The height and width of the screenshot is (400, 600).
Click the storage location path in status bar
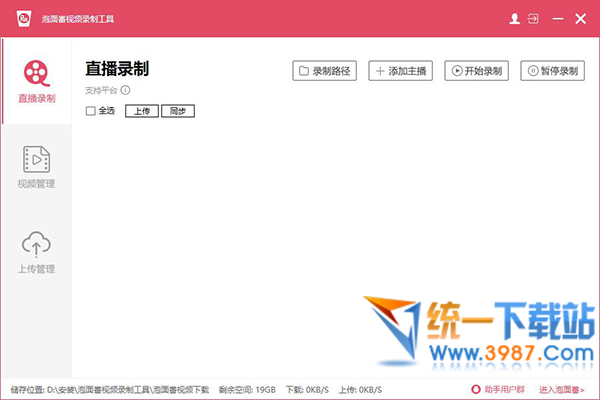pos(110,390)
